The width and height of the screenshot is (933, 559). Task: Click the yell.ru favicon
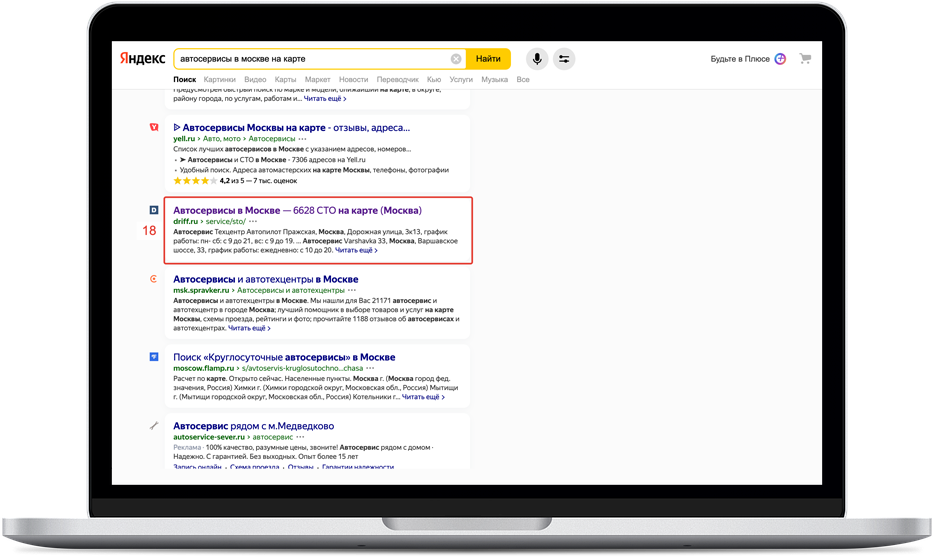(x=153, y=128)
